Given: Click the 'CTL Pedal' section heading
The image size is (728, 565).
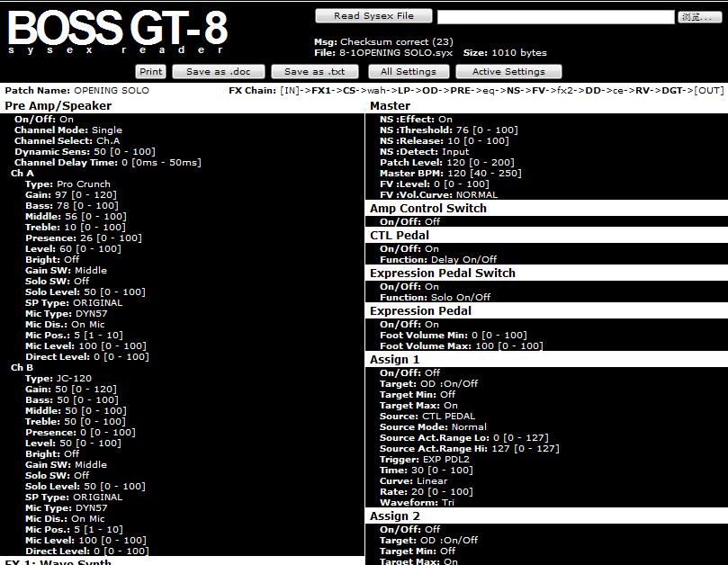Looking at the screenshot, I should click(400, 236).
